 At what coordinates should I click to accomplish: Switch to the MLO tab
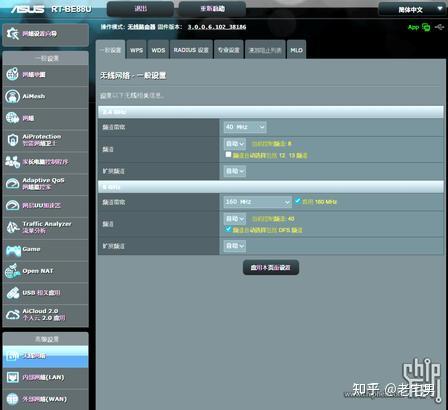point(296,50)
